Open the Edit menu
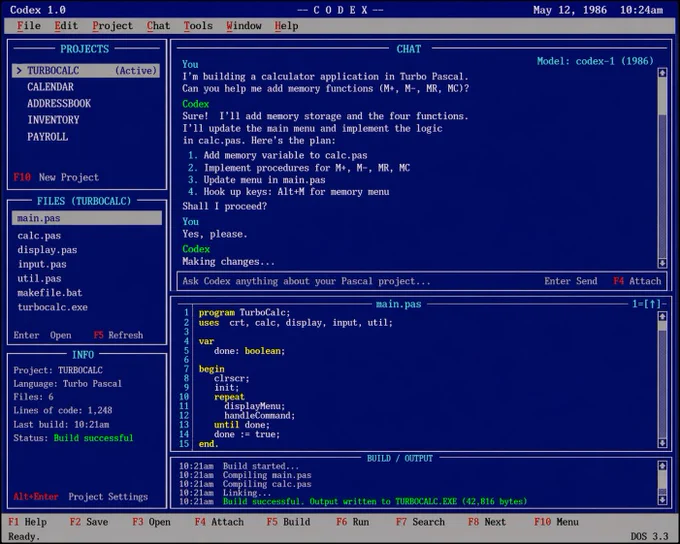The width and height of the screenshot is (680, 544). 66,26
